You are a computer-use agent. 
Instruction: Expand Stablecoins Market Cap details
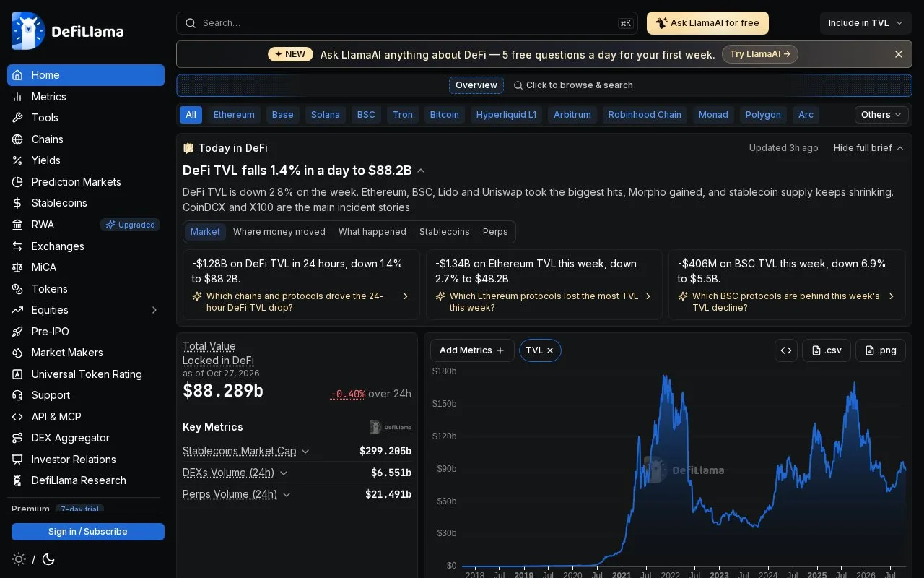click(x=305, y=451)
